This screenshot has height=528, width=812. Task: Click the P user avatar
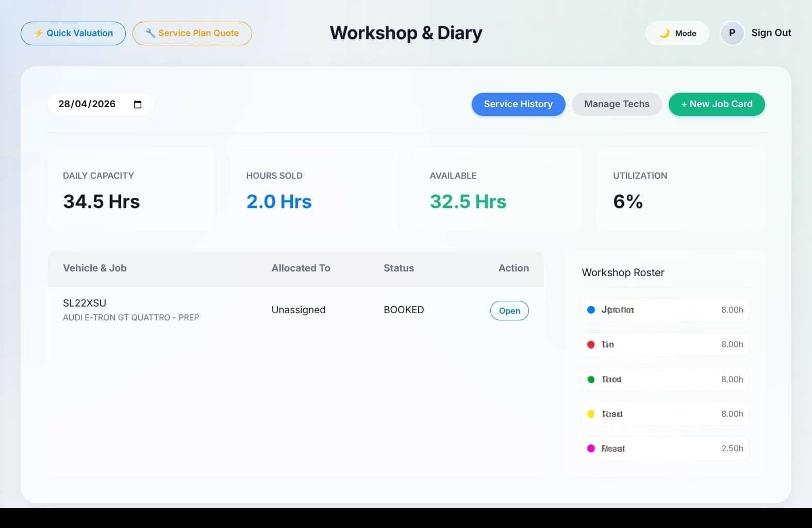(x=732, y=33)
